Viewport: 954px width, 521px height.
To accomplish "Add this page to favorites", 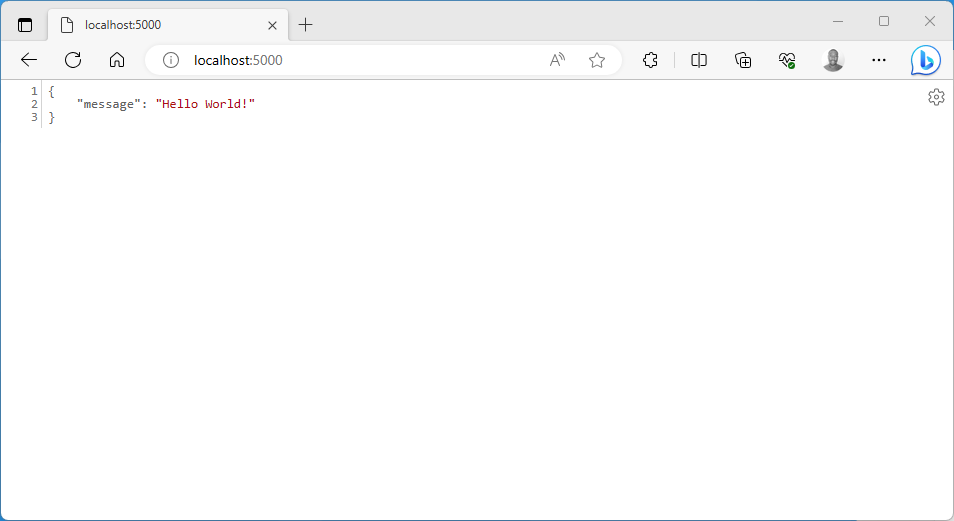I will 597,60.
